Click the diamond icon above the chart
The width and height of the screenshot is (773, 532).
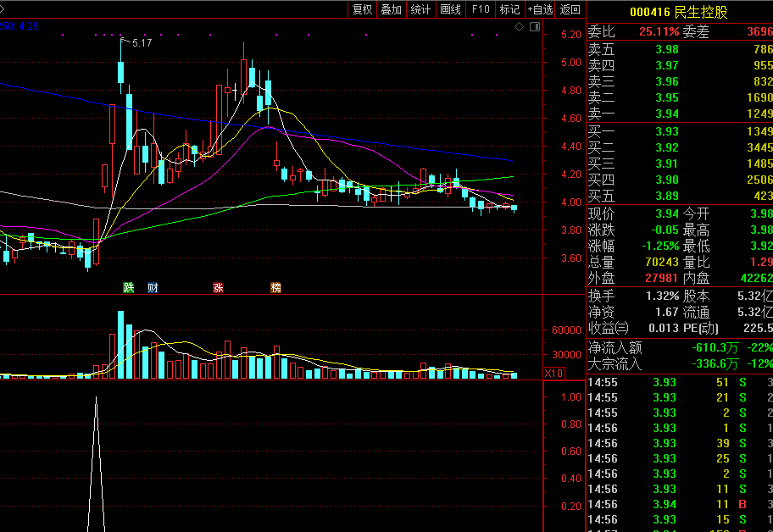[x=519, y=26]
